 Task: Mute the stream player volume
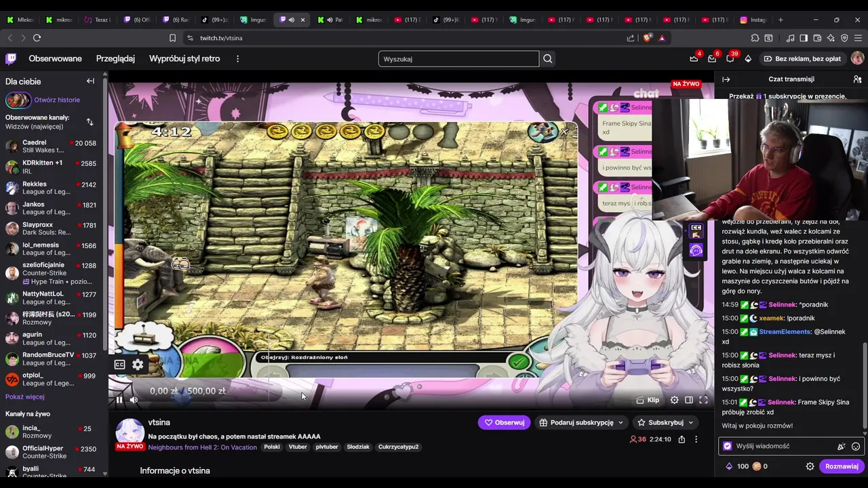click(134, 400)
